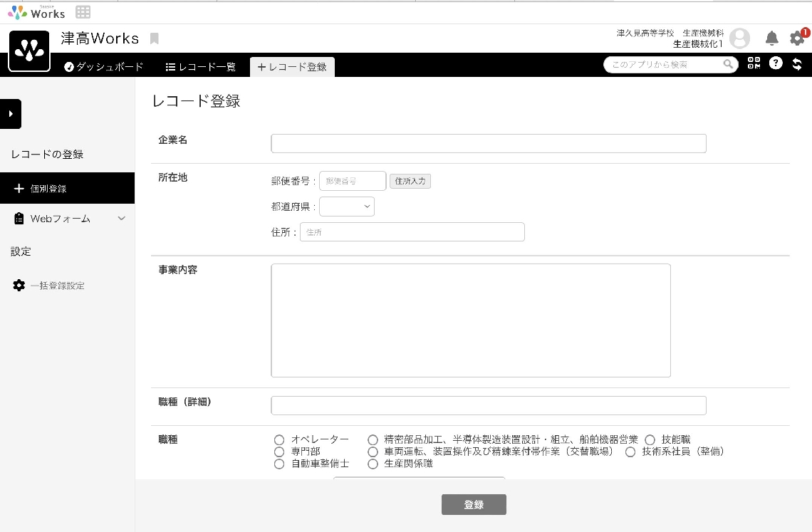Click the bookmark icon next to 津高Works
The height and width of the screenshot is (532, 812).
pos(154,38)
